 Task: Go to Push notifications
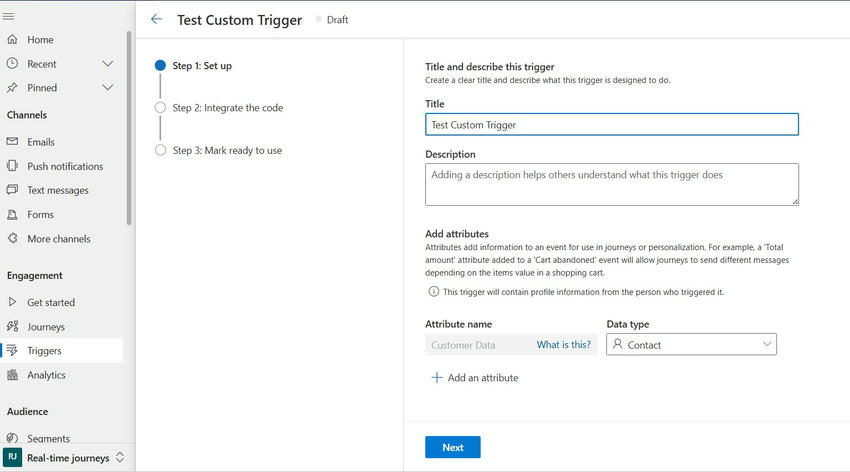pos(64,166)
